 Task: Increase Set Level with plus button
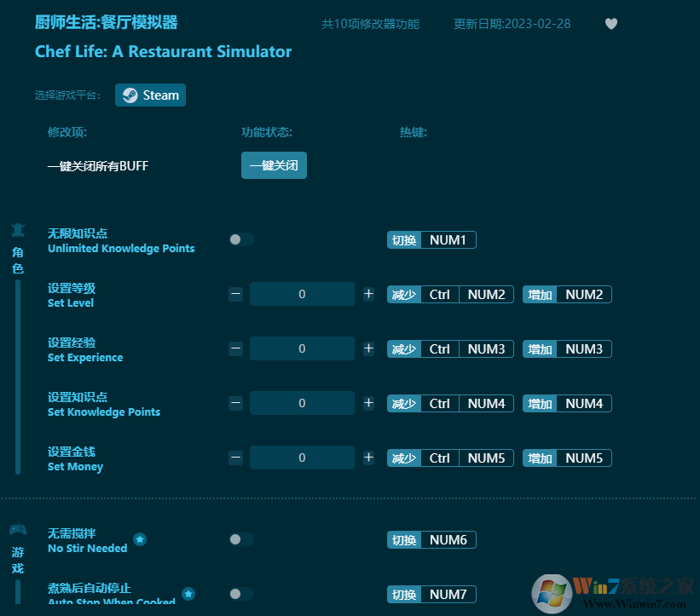368,294
